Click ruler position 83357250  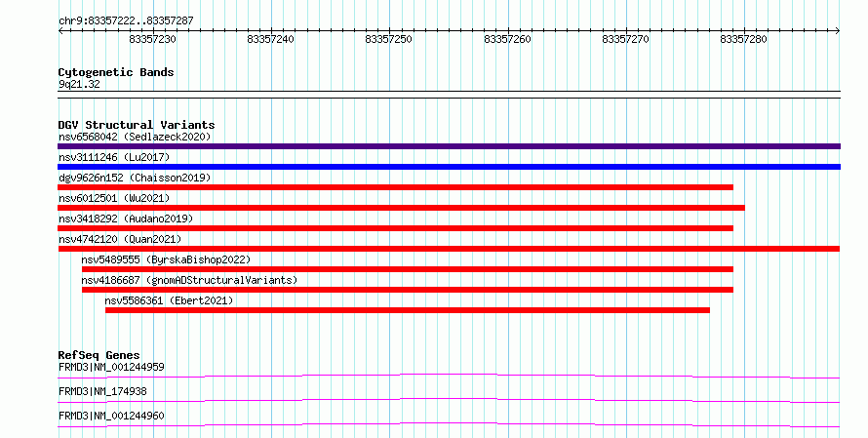click(388, 39)
